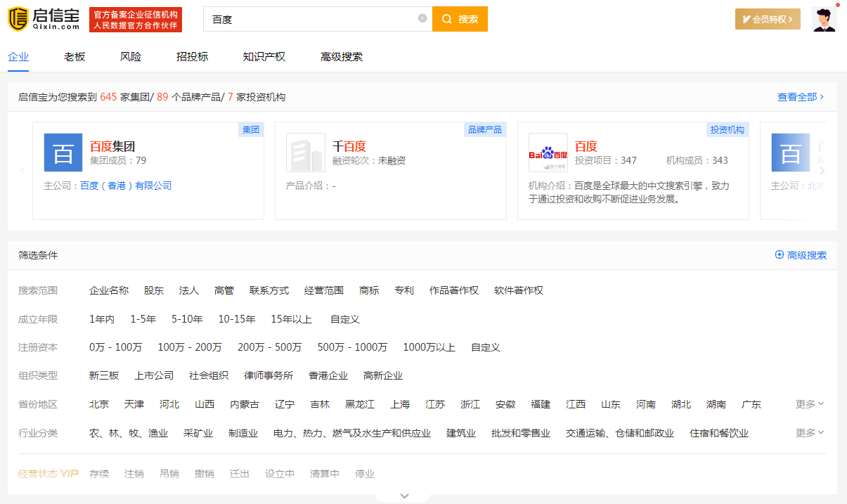This screenshot has width=847, height=504.
Task: Click the orange 搜索 search button
Action: pyautogui.click(x=460, y=19)
